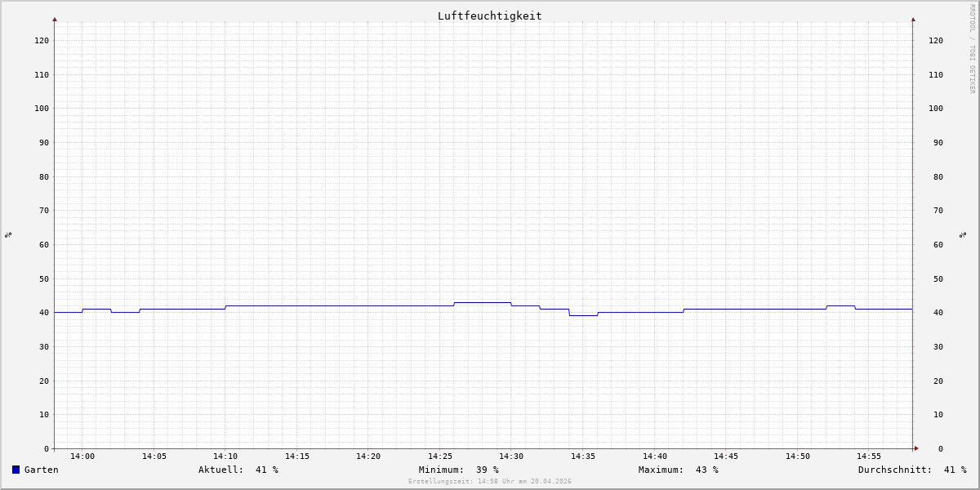
Task: Click the 14:55 time axis label
Action: click(x=869, y=457)
